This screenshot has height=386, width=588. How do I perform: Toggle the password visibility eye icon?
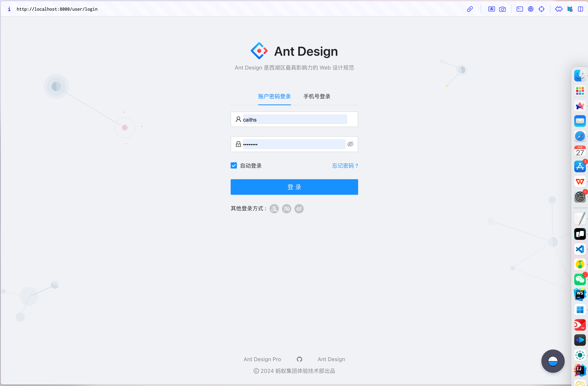tap(350, 144)
